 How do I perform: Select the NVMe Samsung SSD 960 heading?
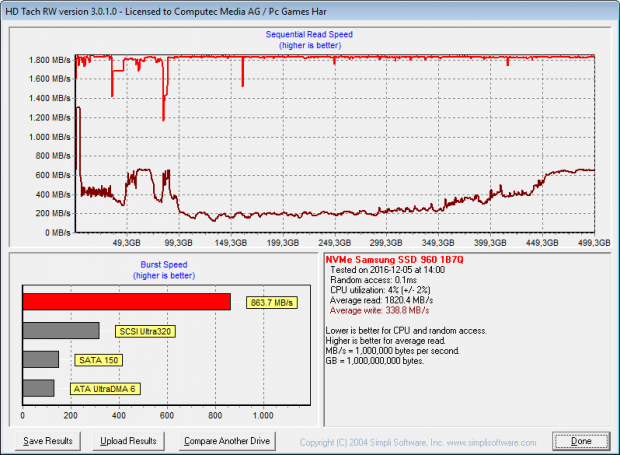click(399, 259)
